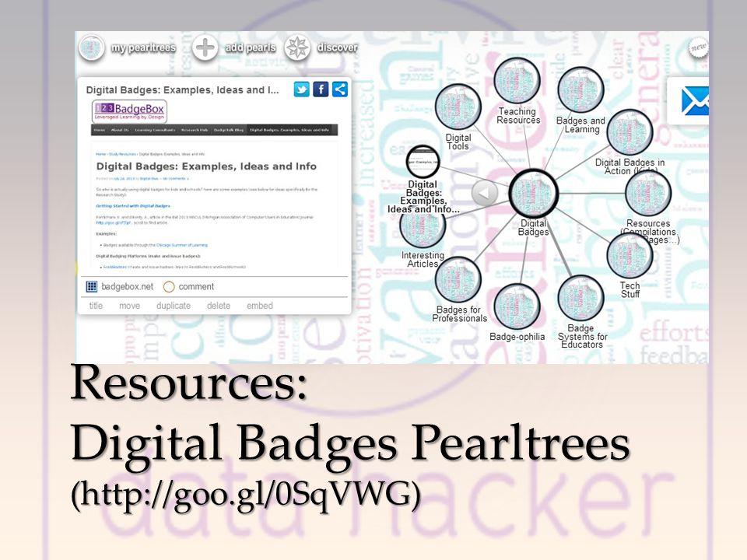Click the blue share icon
This screenshot has height=560, width=747.
tap(340, 89)
